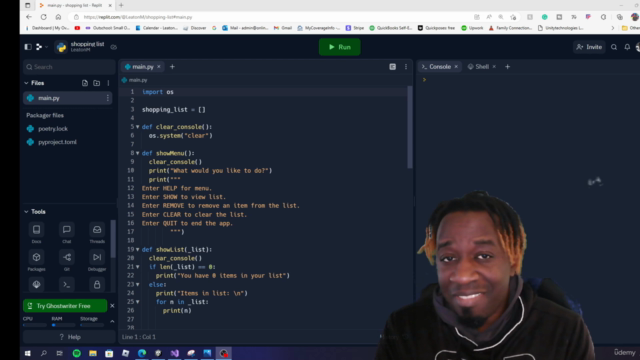Close the Console tab
Viewport: 640px width, 360px height.
[x=456, y=67]
